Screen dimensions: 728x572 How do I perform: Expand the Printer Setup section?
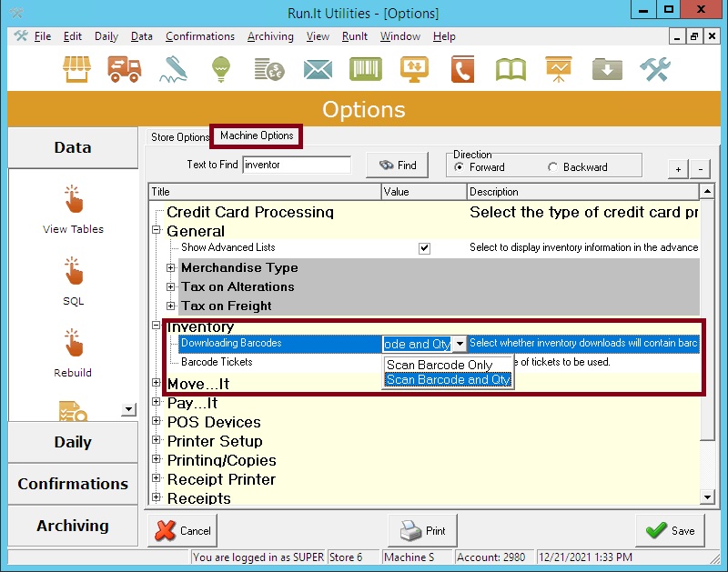[x=157, y=440]
